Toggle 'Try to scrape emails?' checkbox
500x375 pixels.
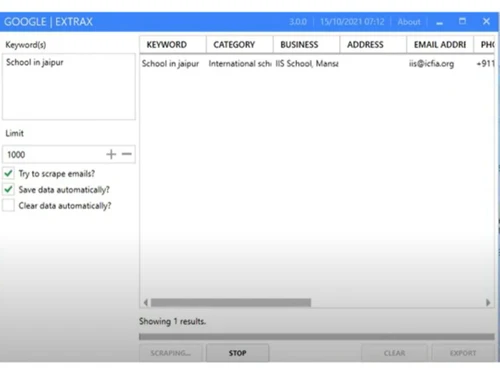pyautogui.click(x=9, y=173)
